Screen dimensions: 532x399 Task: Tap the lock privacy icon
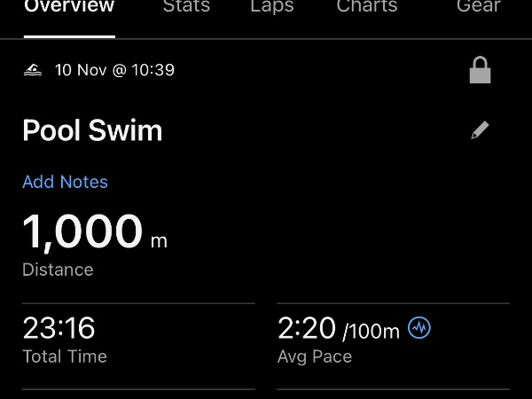480,71
